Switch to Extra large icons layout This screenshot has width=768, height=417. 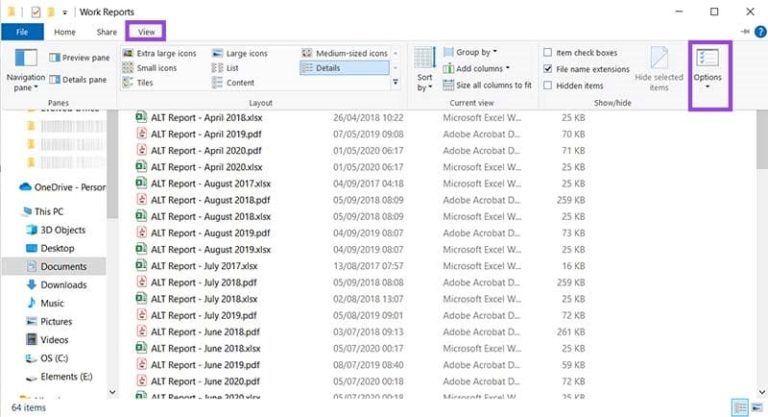coord(160,53)
